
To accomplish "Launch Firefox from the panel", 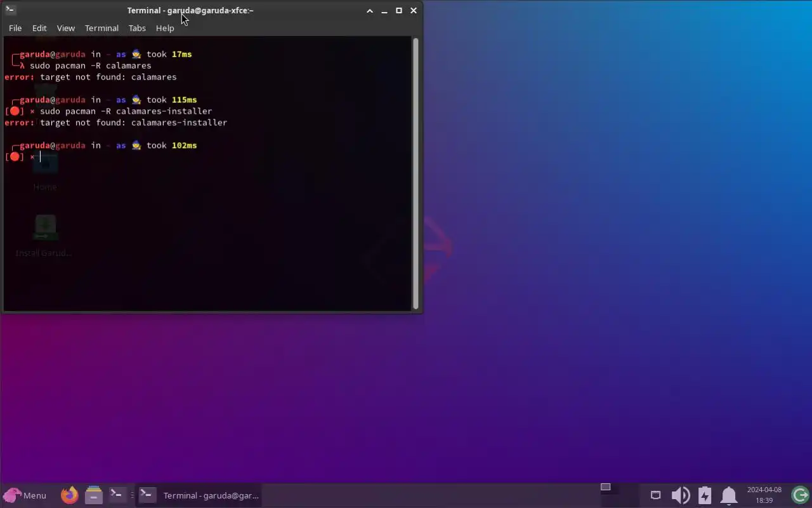I will [x=70, y=495].
